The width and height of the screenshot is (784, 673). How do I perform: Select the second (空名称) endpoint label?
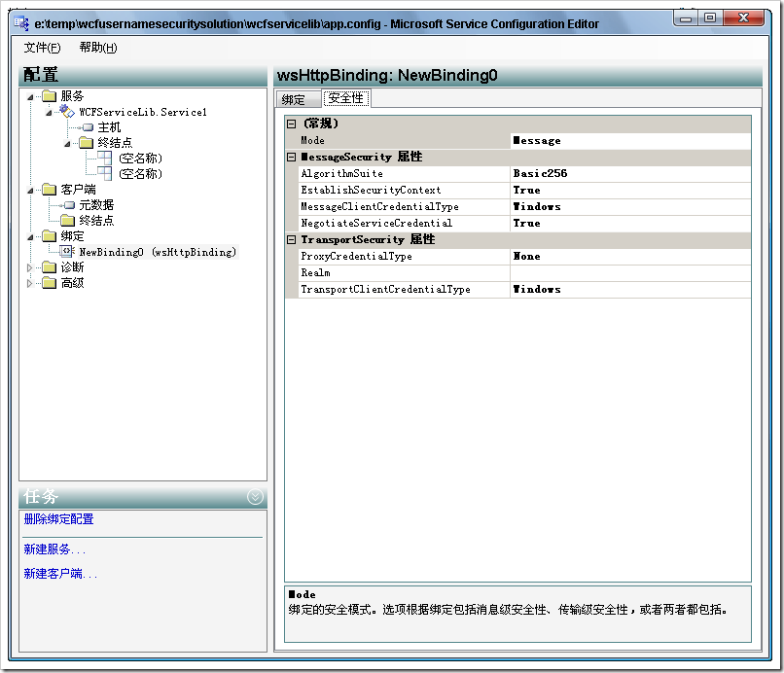[140, 174]
